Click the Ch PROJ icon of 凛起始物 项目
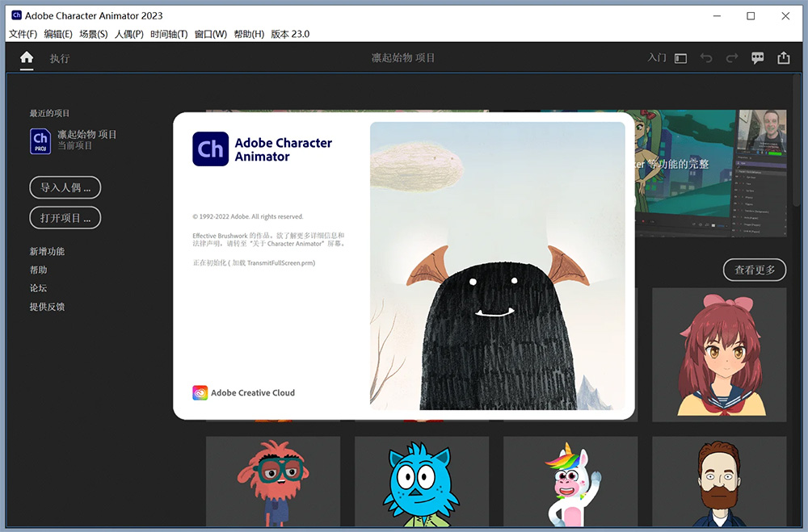The height and width of the screenshot is (532, 808). (40, 141)
